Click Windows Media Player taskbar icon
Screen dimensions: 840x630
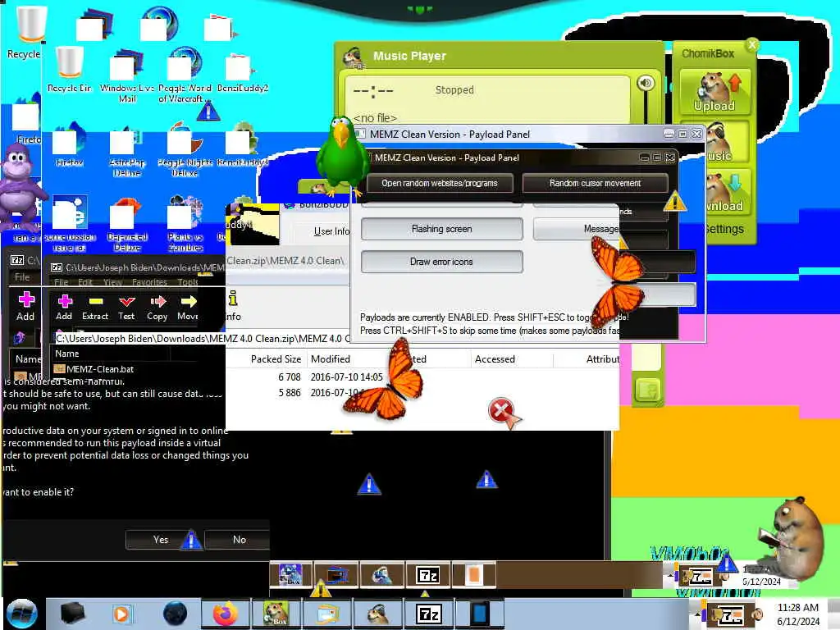click(121, 614)
